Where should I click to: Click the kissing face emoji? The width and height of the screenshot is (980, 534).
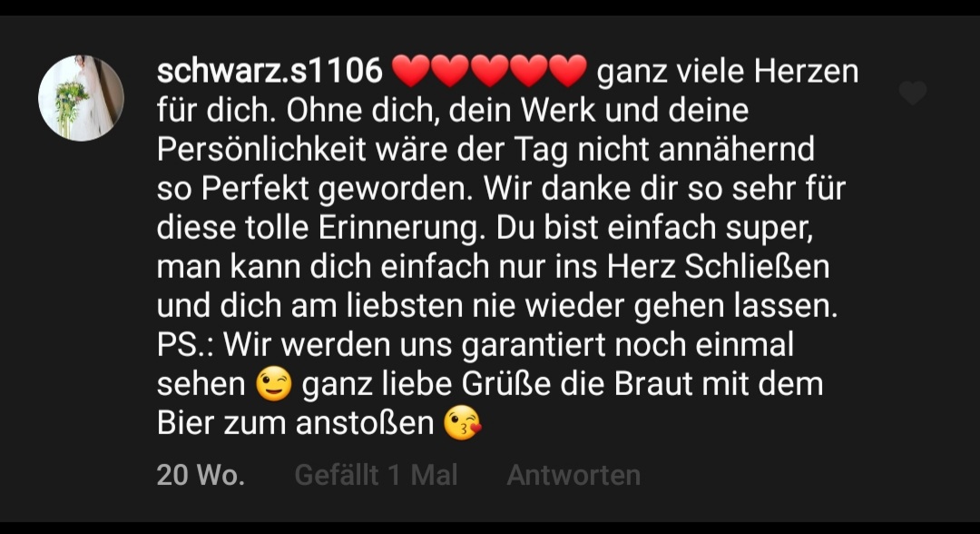tap(463, 422)
